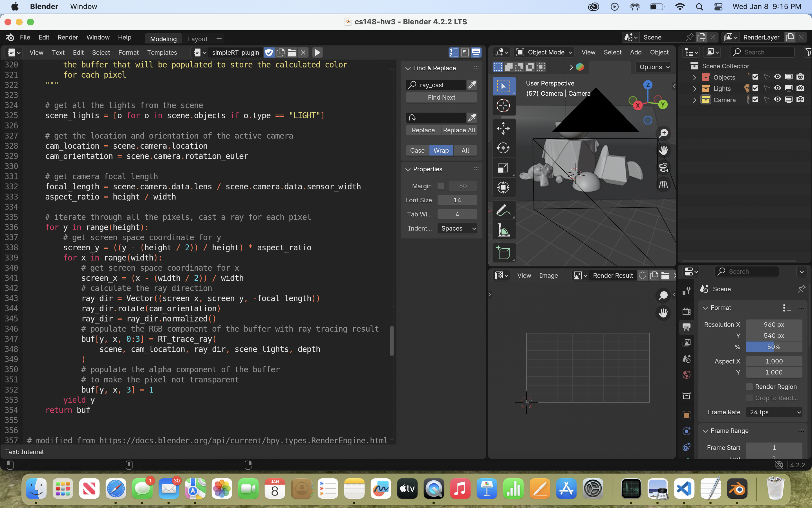Open the World properties tab
Image resolution: width=812 pixels, height=508 pixels.
pyautogui.click(x=687, y=375)
